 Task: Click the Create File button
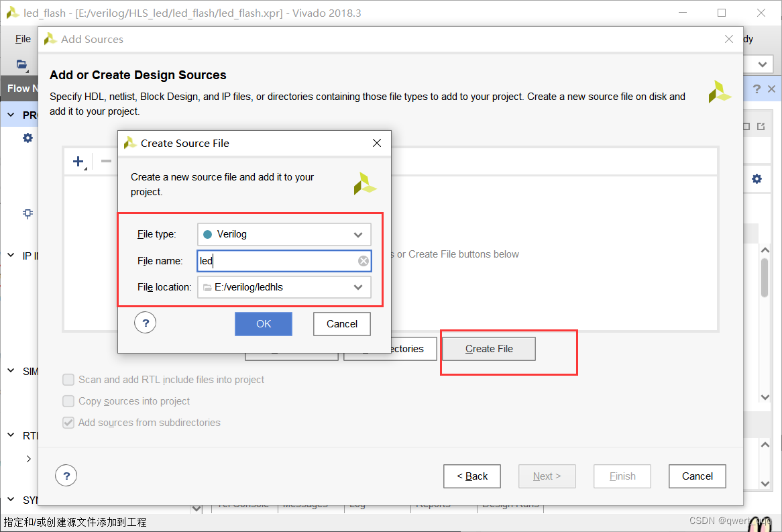[x=489, y=349]
